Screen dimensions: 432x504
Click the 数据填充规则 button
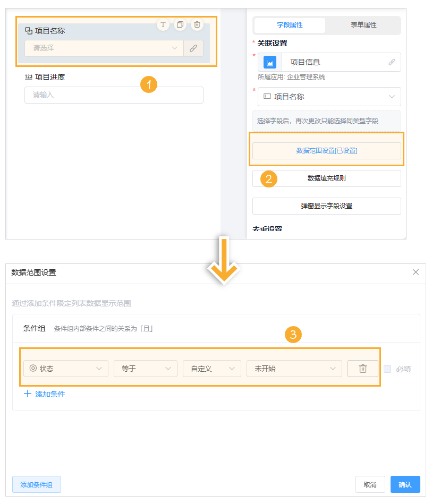[326, 178]
